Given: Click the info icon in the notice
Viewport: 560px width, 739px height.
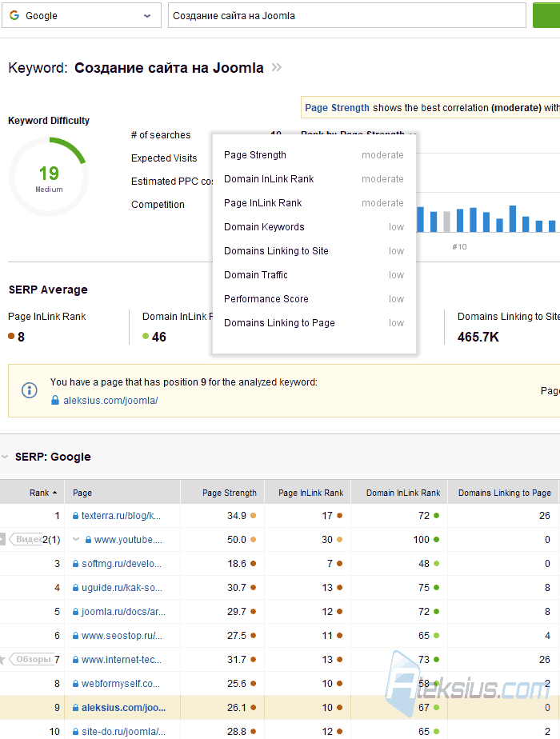Looking at the screenshot, I should pyautogui.click(x=30, y=390).
